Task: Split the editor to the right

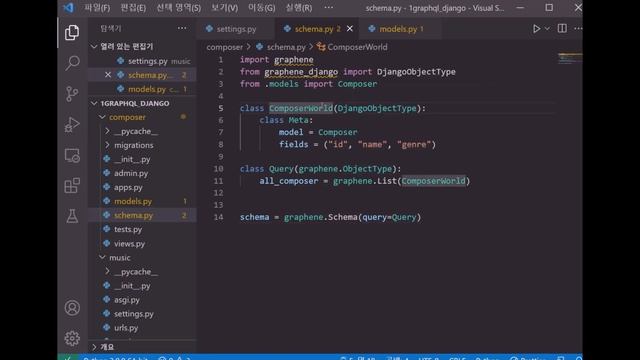Action: tap(562, 29)
